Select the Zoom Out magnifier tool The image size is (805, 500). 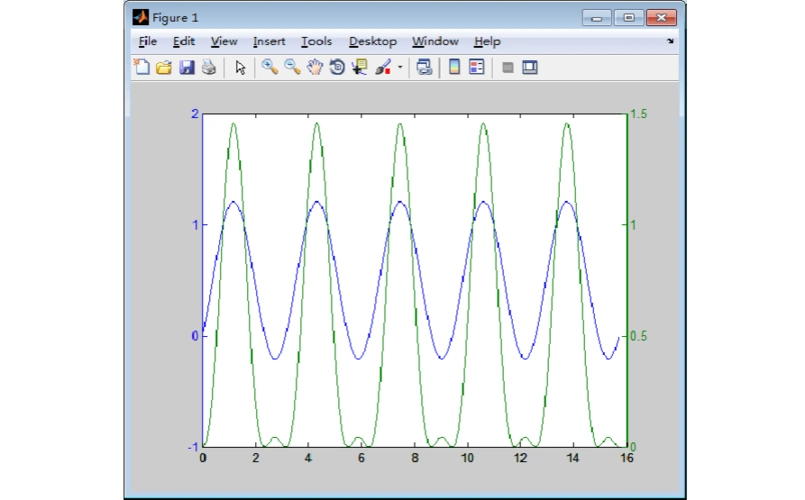[x=292, y=68]
